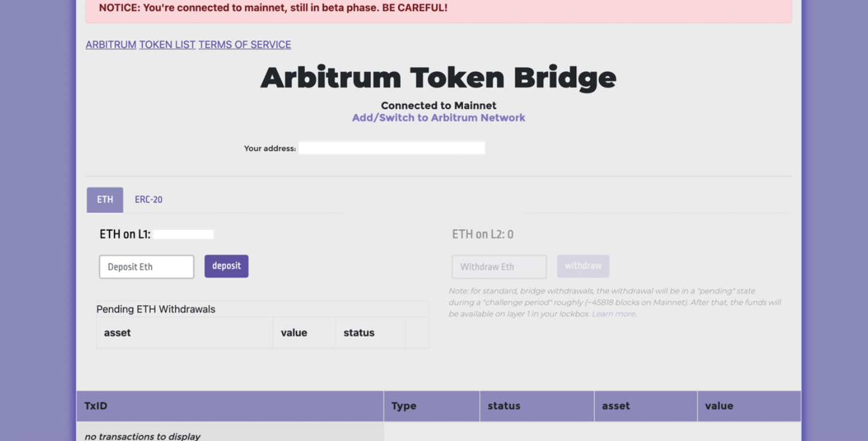Open the ARBITRUM link

(x=111, y=44)
